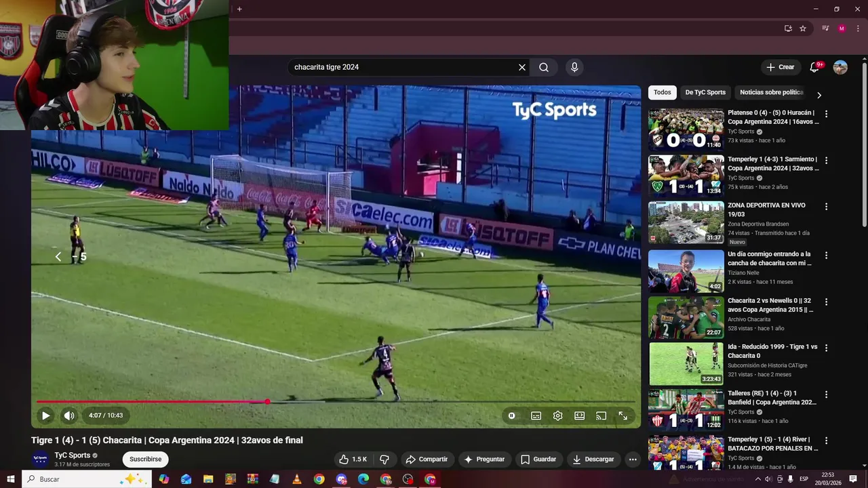Play the video with the play button

(45, 415)
